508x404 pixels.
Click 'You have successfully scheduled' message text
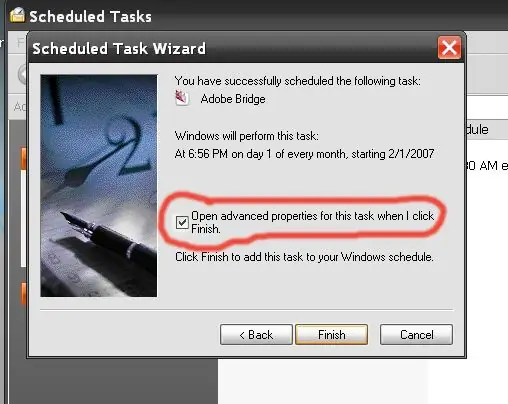(298, 81)
